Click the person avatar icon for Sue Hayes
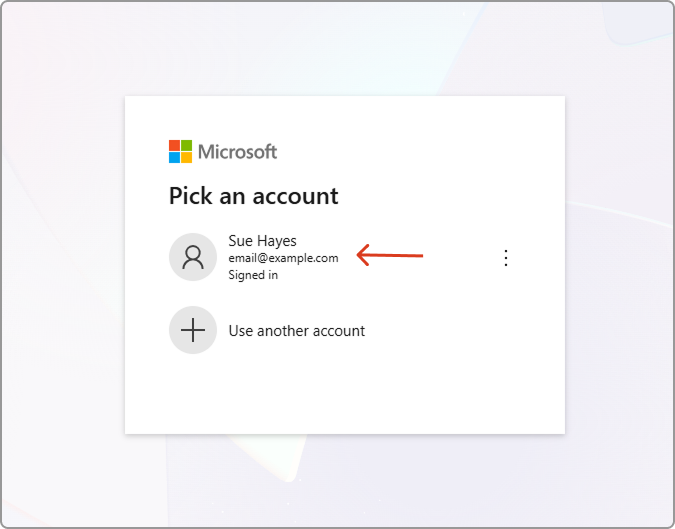The image size is (675, 529). 193,257
